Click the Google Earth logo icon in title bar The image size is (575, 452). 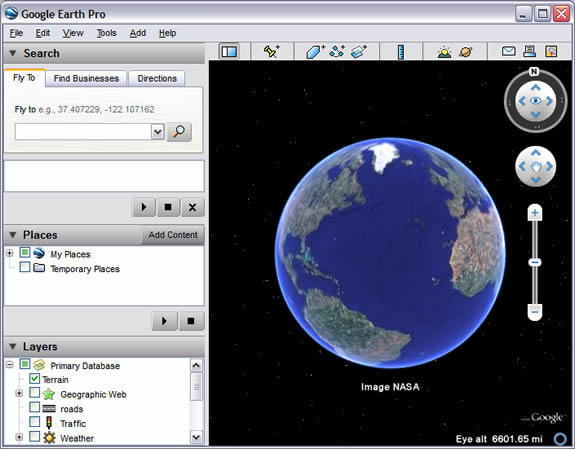coord(11,14)
